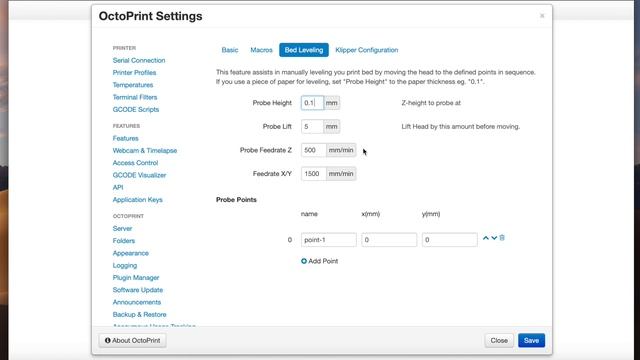The height and width of the screenshot is (360, 640).
Task: Open Access Control settings
Action: coord(135,163)
